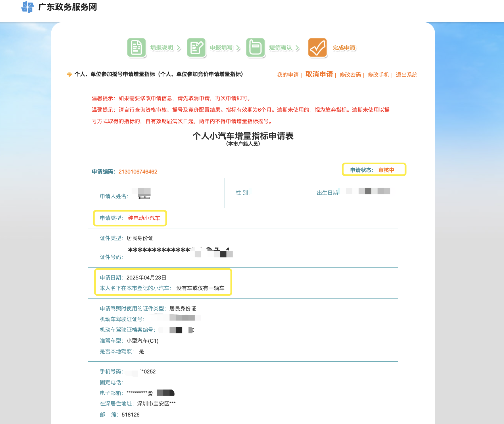
Task: Click the chevron arrow after 短信确认
Action: (x=297, y=48)
